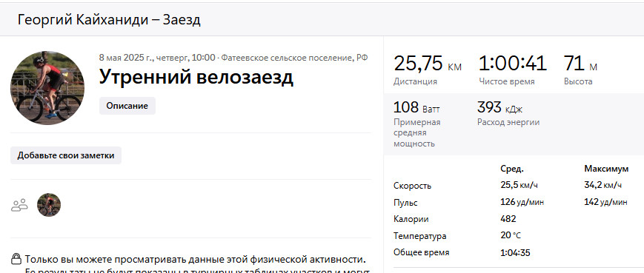Open the athlete's large cycling profile photo
The height and width of the screenshot is (273, 644).
[47, 88]
